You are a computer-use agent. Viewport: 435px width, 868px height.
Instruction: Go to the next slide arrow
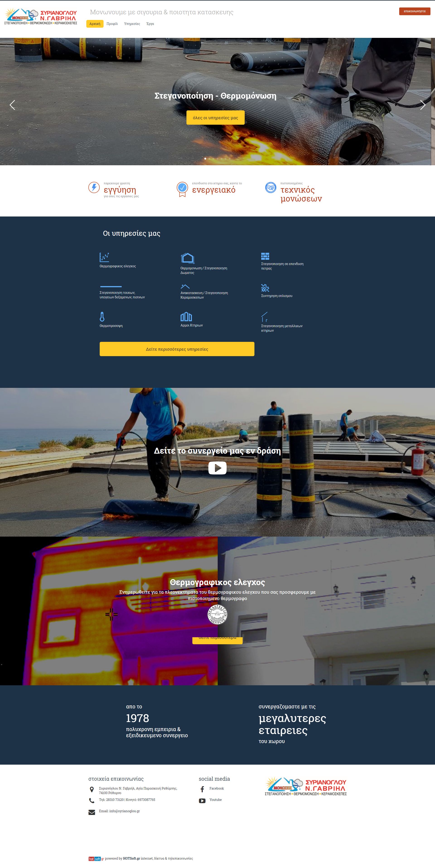click(x=423, y=105)
